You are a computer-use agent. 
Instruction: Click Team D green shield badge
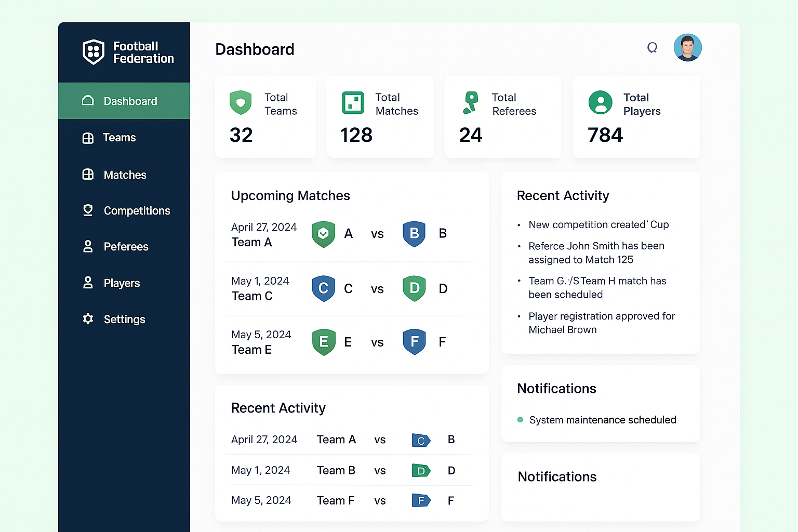click(x=414, y=288)
